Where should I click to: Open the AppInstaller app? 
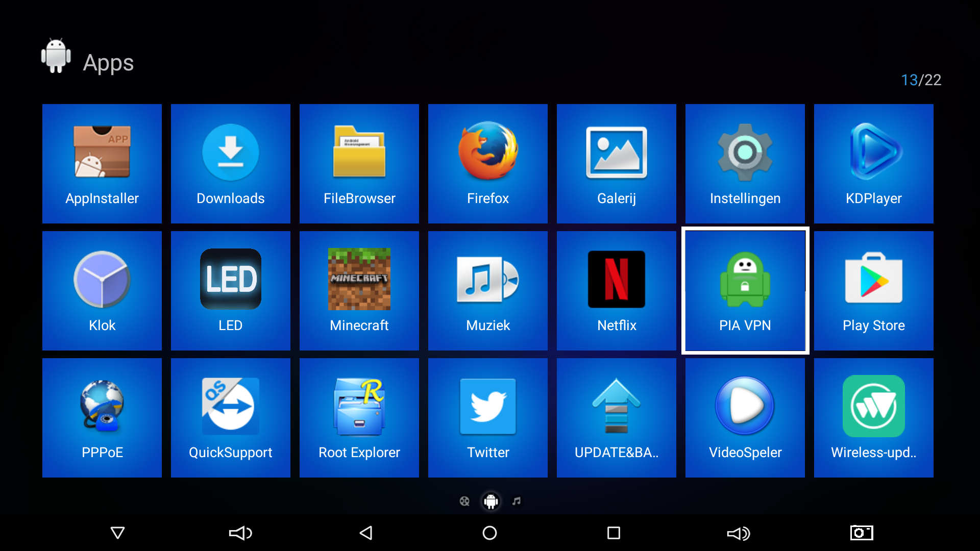point(102,164)
